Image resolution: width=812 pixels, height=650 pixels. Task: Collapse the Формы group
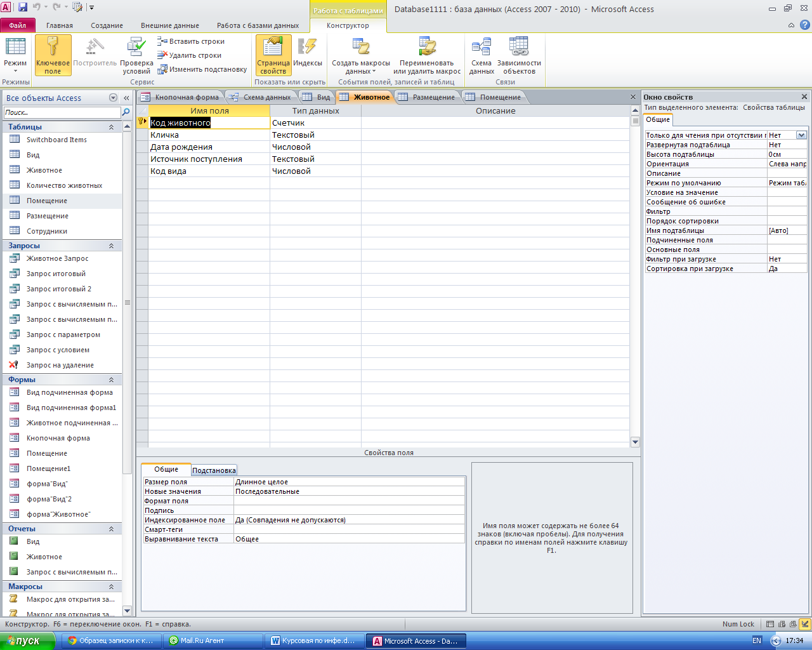coord(111,380)
